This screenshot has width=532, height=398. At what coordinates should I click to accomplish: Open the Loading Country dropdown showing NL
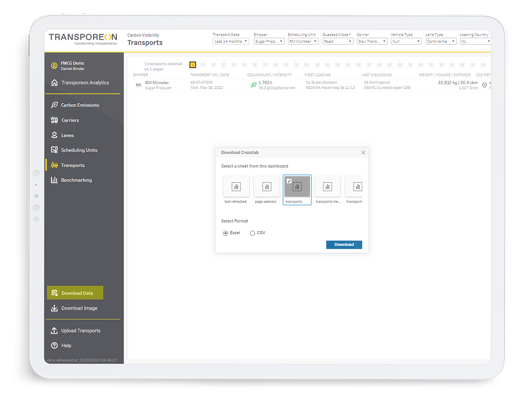475,41
